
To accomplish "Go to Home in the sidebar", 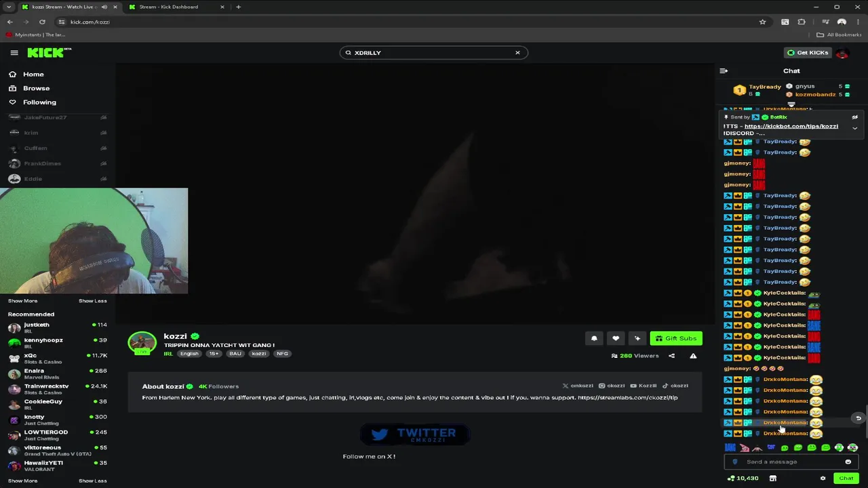I will pos(27,75).
